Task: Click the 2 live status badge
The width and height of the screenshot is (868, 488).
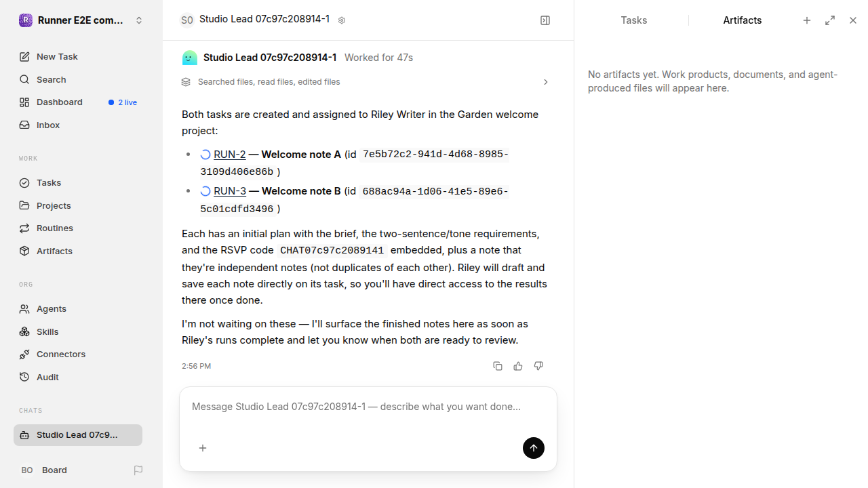Action: pos(123,102)
